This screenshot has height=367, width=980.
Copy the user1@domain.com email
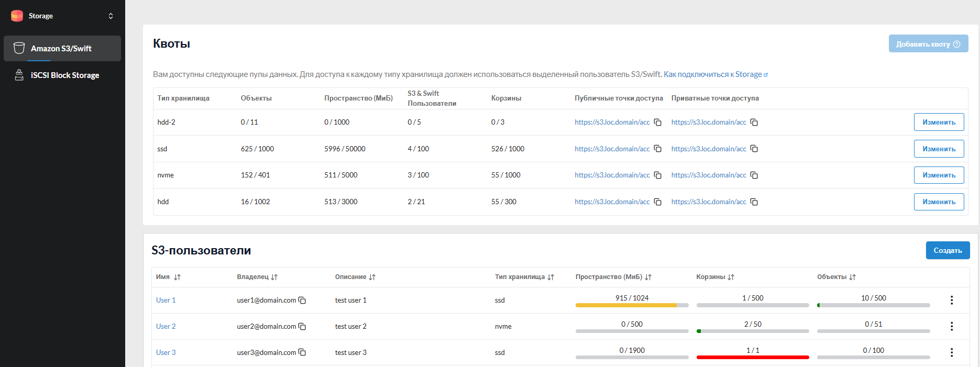coord(302,301)
